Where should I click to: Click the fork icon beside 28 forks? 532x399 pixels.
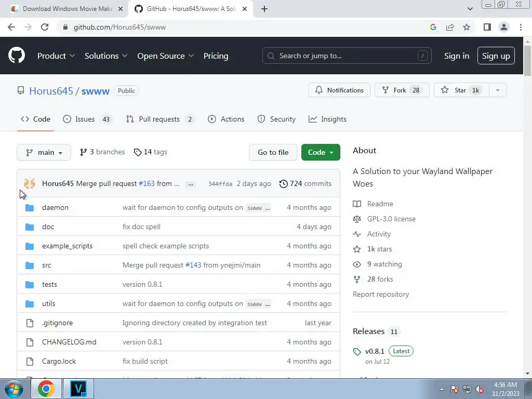coord(357,279)
